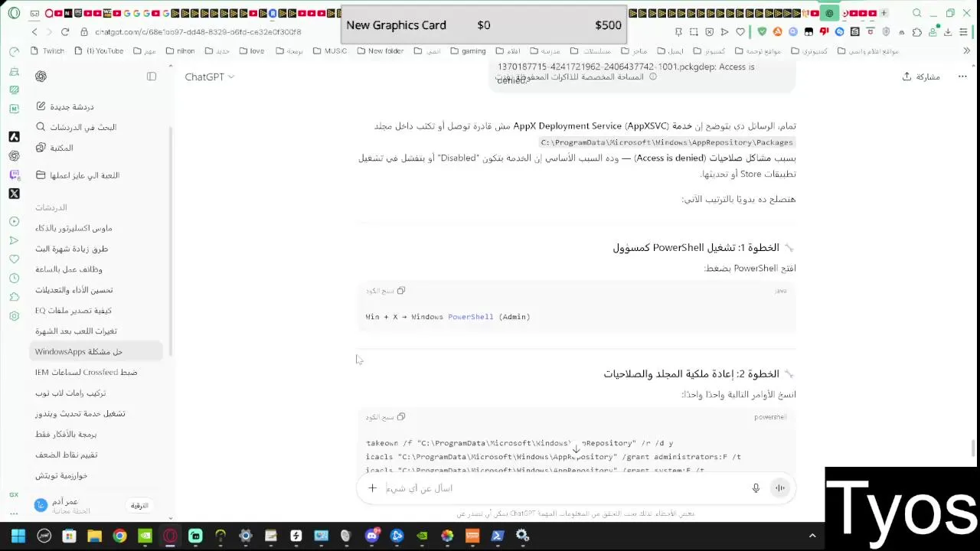Open the Windows Start menu
This screenshot has height=551, width=980.
pos(18,536)
